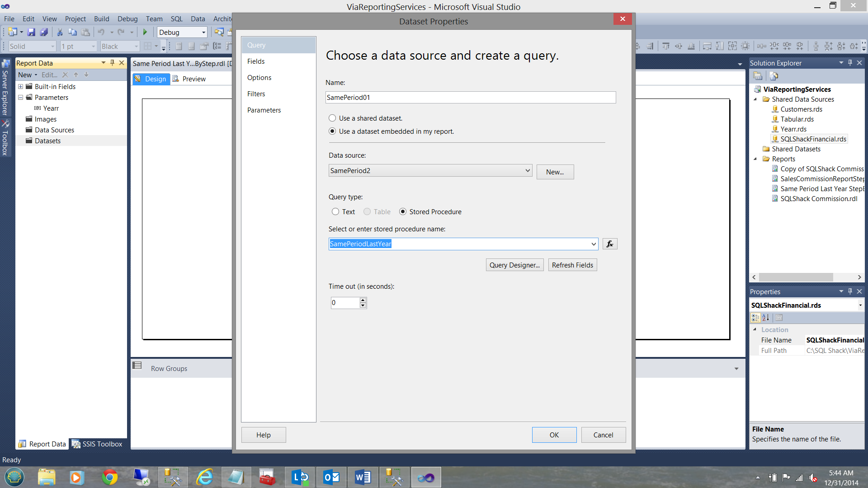
Task: Click the Cut scissors toolbar icon
Action: (59, 32)
